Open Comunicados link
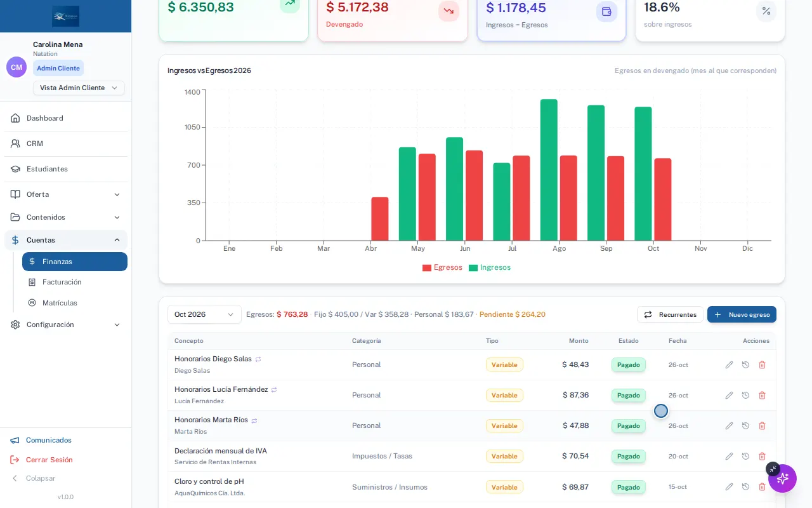 [41, 440]
